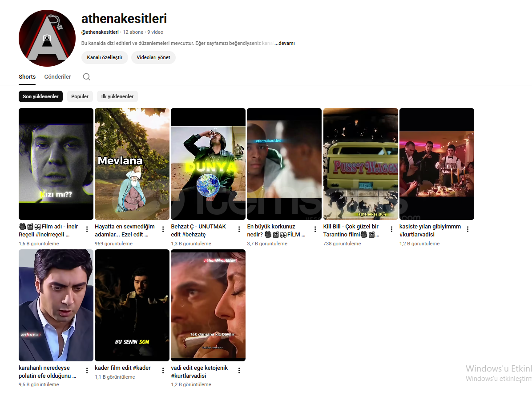Screen dimensions: 532x400
Task: Open three-dot menu for kader film edit
Action: 163,371
